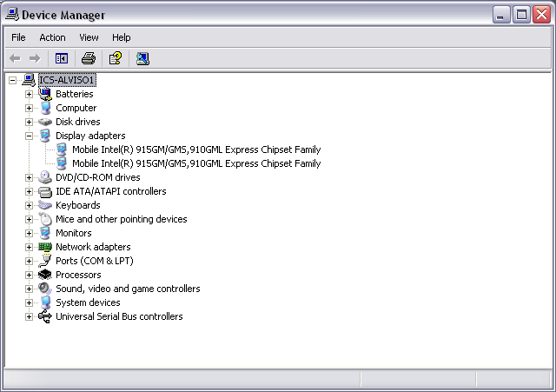Select second Mobile Intel(R) 915GM/GMS,910GML entry

tap(196, 163)
